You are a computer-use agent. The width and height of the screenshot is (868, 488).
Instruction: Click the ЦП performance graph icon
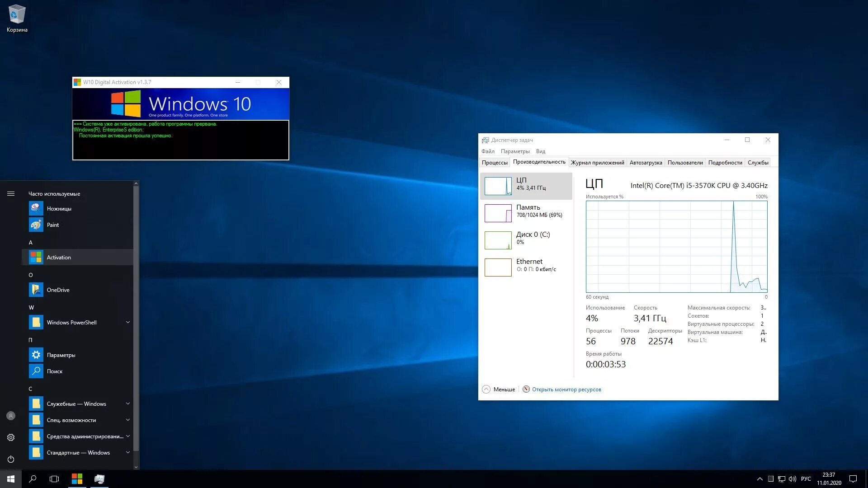coord(498,185)
